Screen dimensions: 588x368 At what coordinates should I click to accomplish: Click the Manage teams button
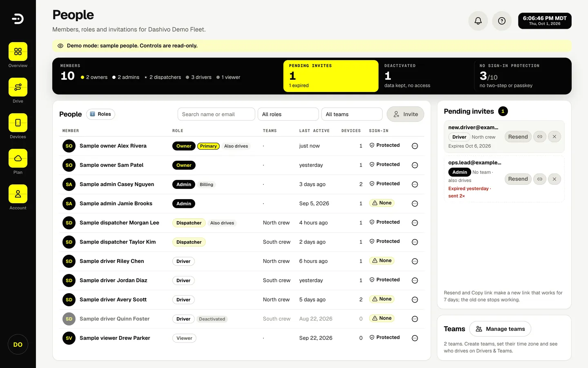pyautogui.click(x=500, y=329)
